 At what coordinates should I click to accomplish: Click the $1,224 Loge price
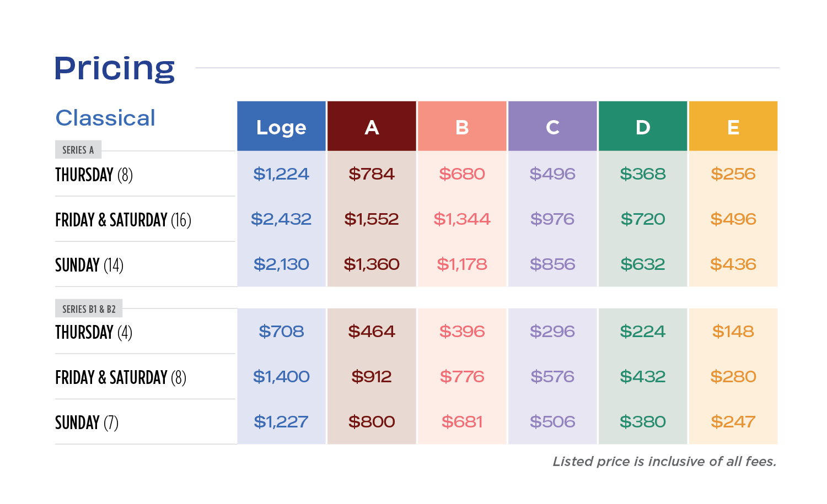pos(281,174)
